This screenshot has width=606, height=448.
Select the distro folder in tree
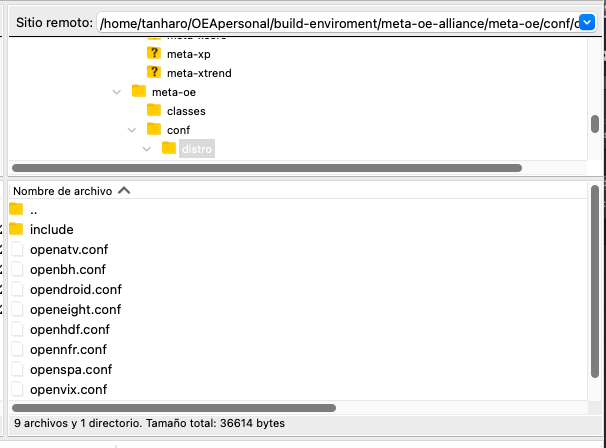tap(197, 149)
